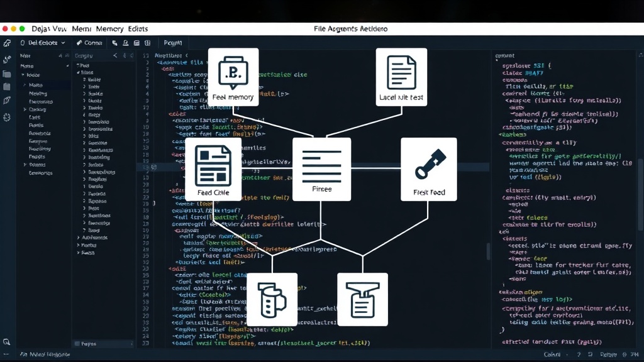644x362 pixels.
Task: Click the Comna toolbar button
Action: click(89, 43)
